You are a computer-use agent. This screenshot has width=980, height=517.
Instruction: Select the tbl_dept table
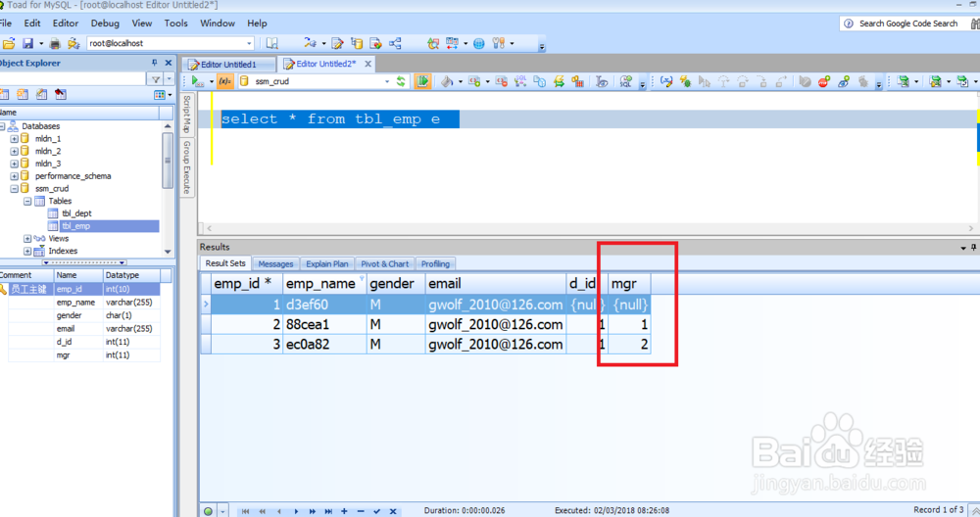point(76,213)
